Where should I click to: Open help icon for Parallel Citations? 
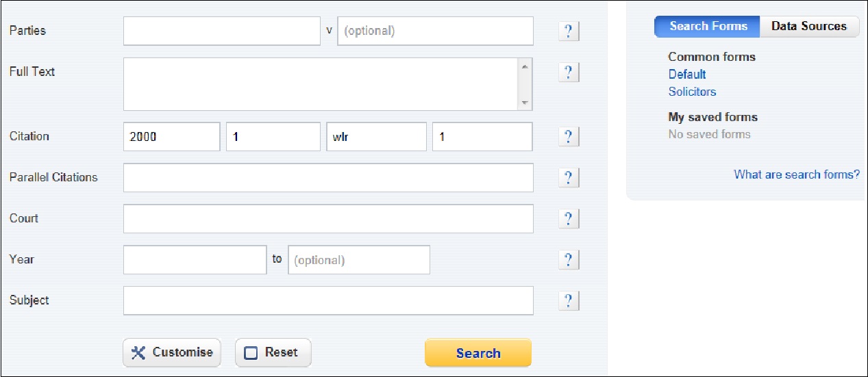(569, 178)
